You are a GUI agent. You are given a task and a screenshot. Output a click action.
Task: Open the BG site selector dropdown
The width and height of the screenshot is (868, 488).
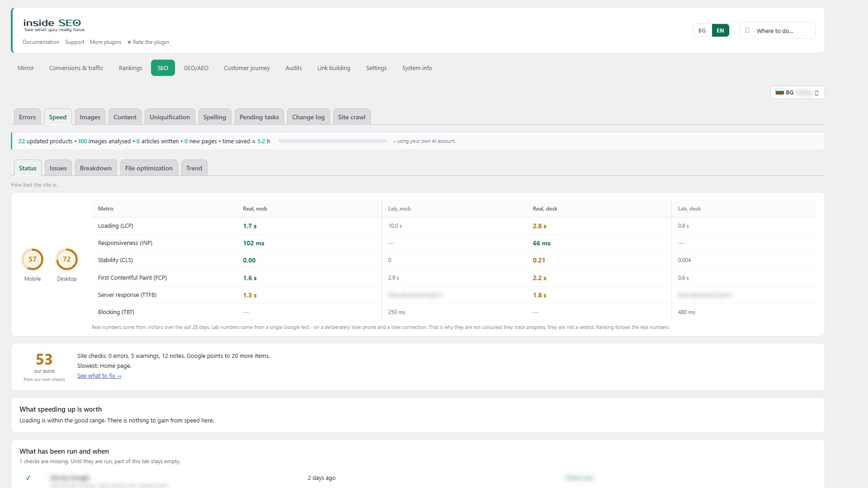(x=797, y=92)
